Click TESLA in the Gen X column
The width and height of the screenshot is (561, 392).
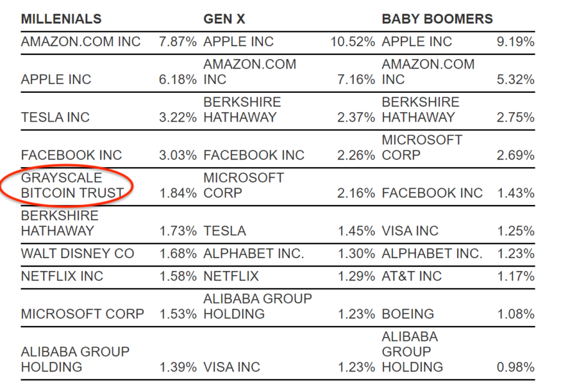click(224, 231)
